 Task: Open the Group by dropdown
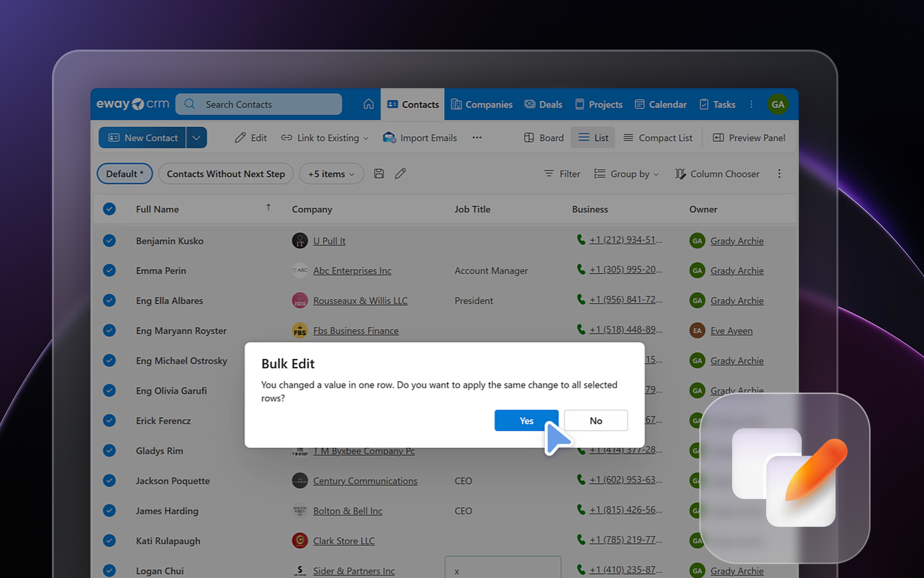pos(627,174)
